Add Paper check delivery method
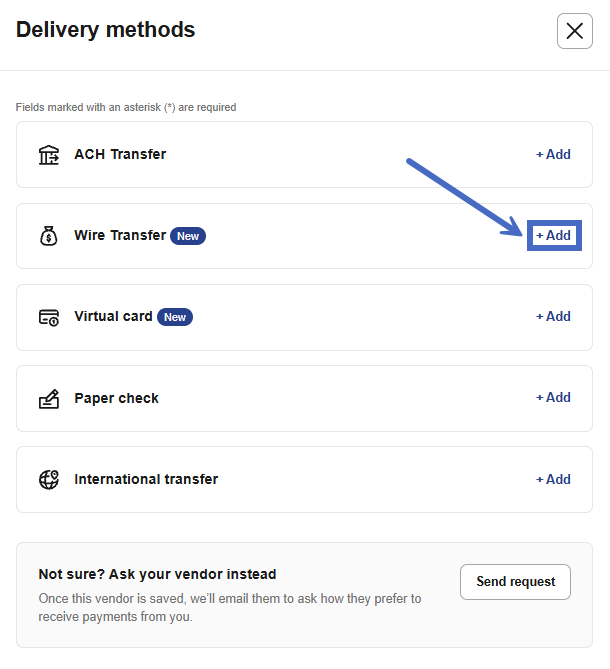 tap(553, 398)
